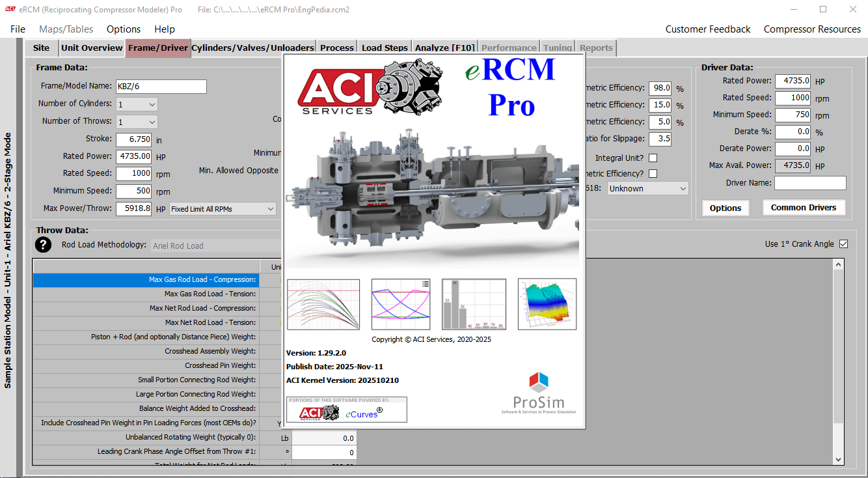Click the Frame/Model Name field
The image size is (868, 478).
(161, 87)
